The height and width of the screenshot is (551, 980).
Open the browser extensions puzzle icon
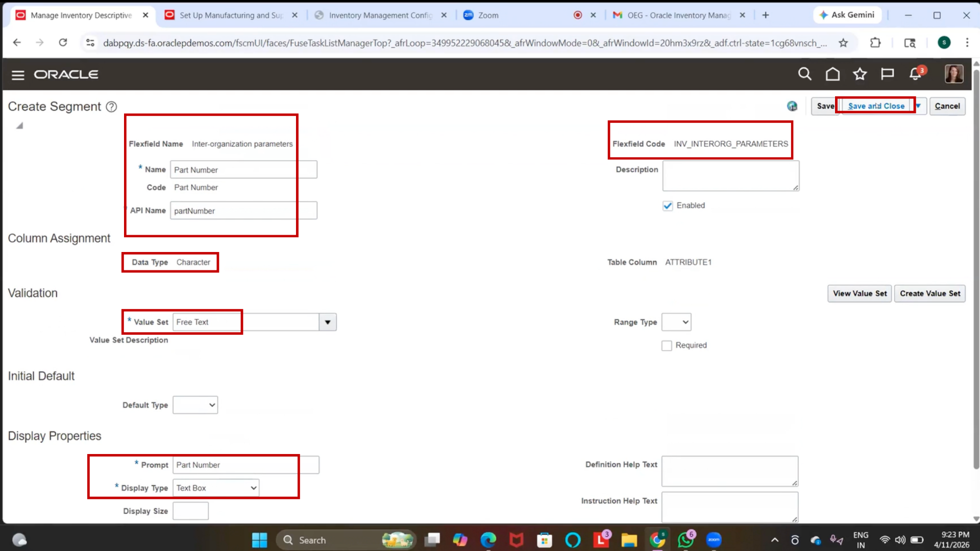pyautogui.click(x=875, y=43)
